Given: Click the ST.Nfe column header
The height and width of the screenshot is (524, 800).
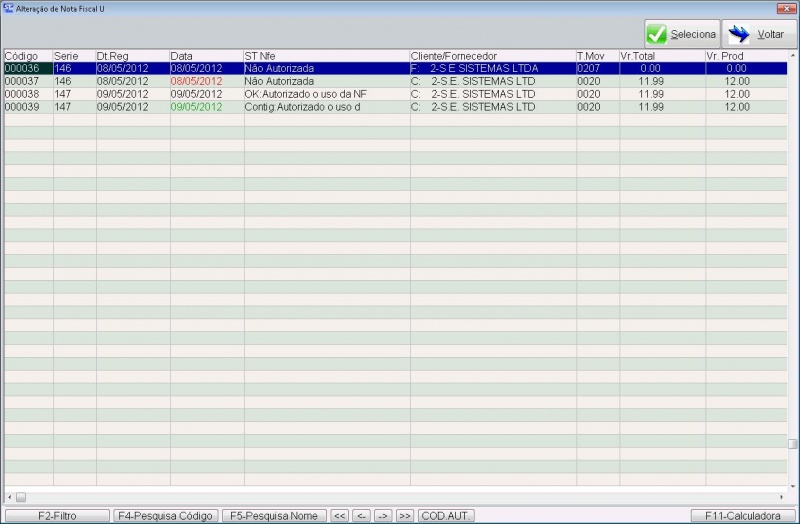Looking at the screenshot, I should [x=326, y=56].
